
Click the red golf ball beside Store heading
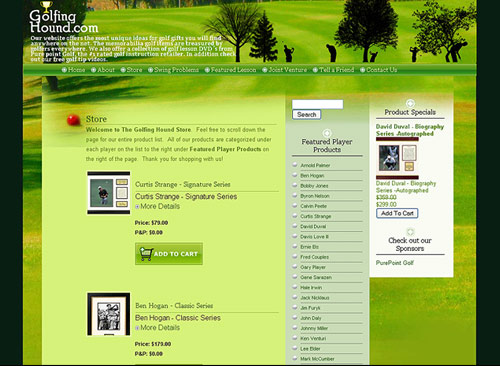point(73,120)
